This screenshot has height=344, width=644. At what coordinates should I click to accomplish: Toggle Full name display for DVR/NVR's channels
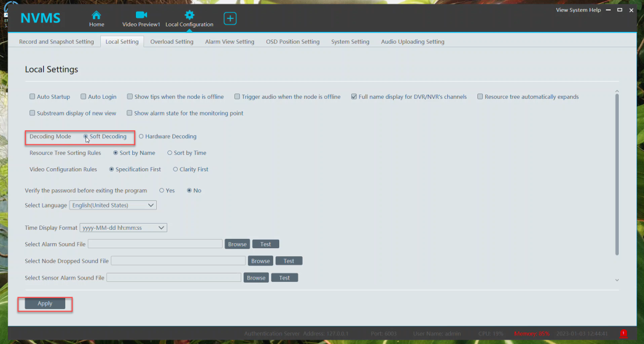(x=354, y=97)
